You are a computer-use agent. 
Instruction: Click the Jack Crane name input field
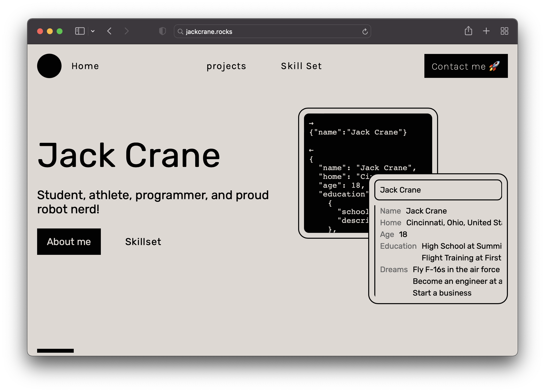[438, 190]
